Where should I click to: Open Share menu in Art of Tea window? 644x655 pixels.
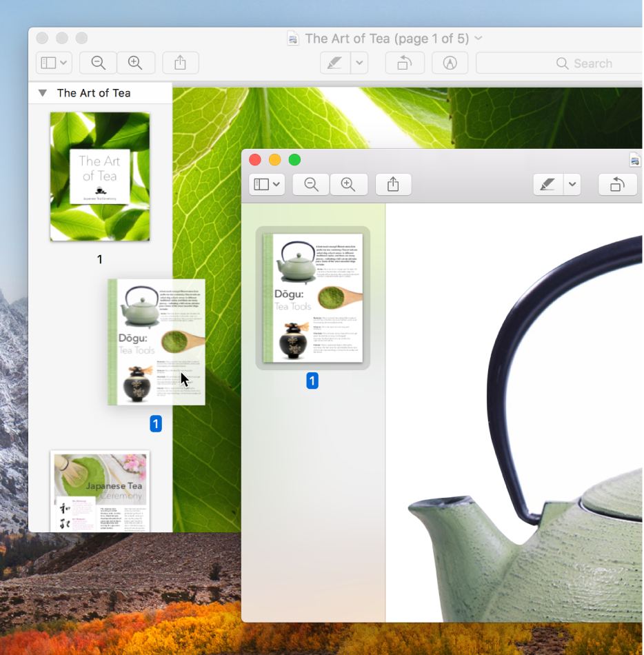[181, 63]
